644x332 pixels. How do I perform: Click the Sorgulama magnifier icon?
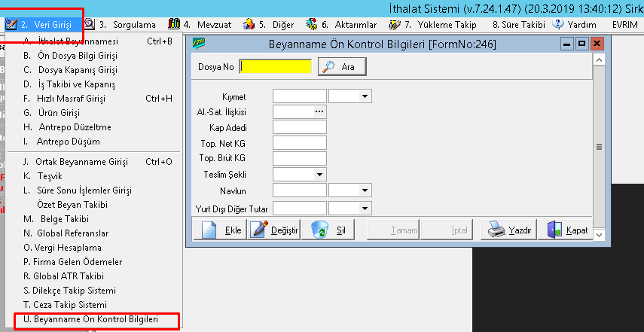[x=90, y=25]
